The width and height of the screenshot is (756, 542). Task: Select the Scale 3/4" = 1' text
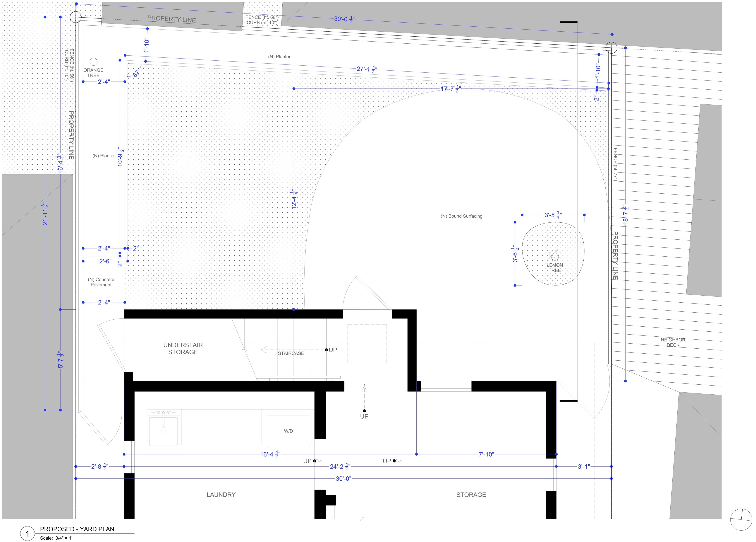(56, 538)
